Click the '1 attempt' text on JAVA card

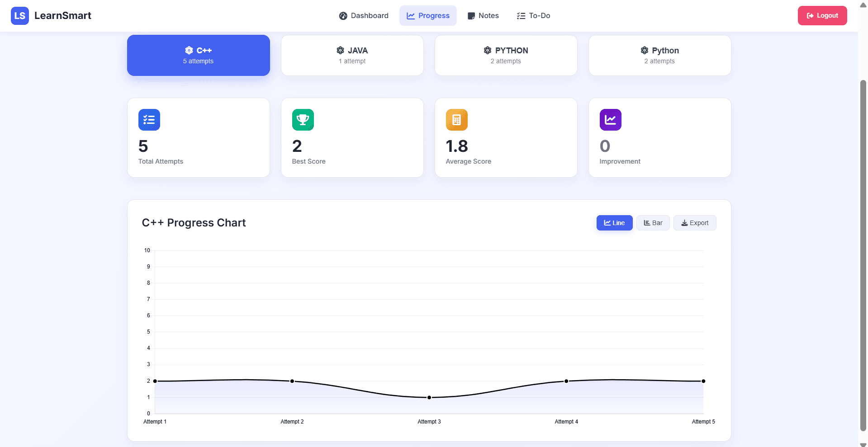(352, 61)
